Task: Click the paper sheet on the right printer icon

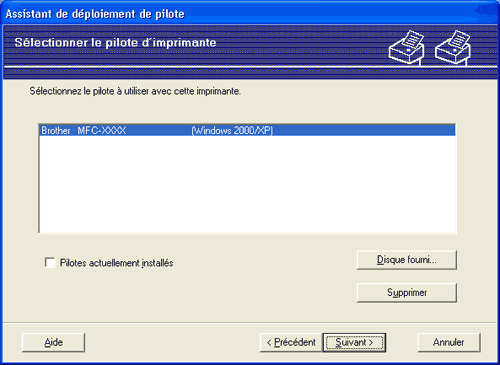Action: [x=459, y=39]
